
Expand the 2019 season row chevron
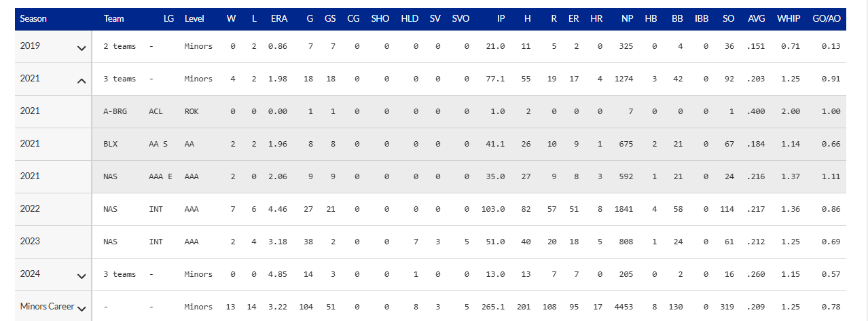tap(82, 48)
